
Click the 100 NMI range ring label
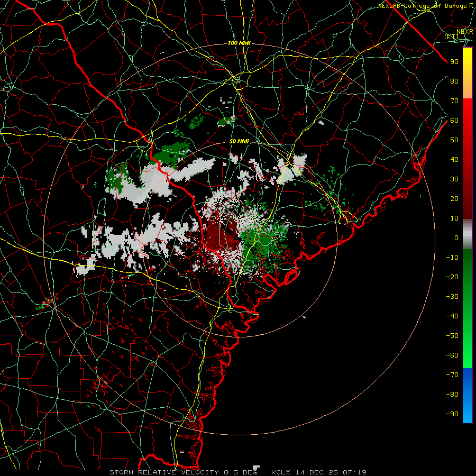pos(239,43)
